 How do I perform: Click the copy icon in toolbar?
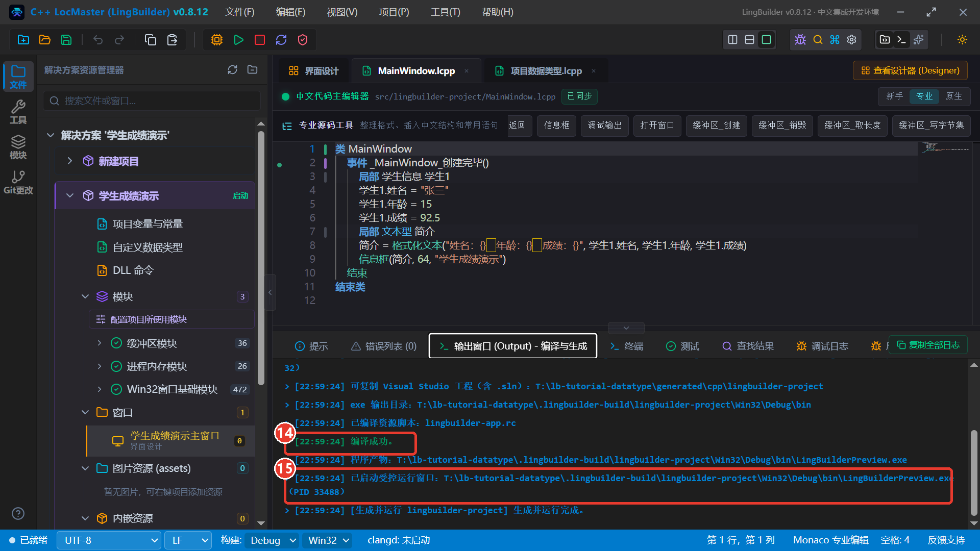coord(151,40)
